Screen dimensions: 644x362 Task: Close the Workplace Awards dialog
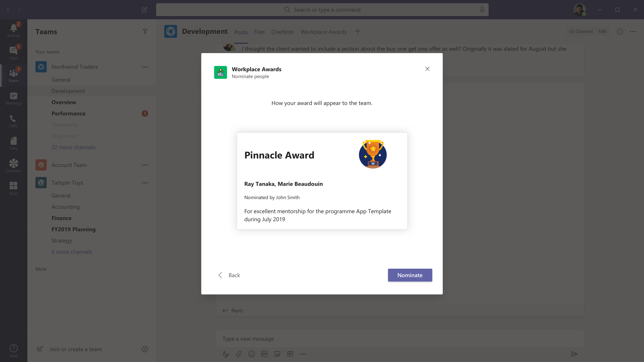pyautogui.click(x=427, y=69)
